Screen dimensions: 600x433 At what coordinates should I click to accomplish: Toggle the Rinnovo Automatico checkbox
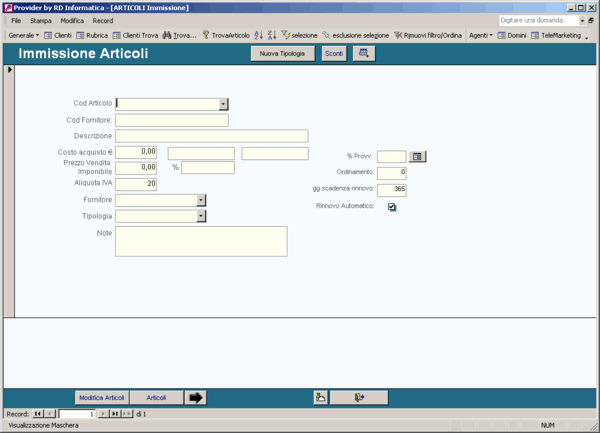(391, 207)
